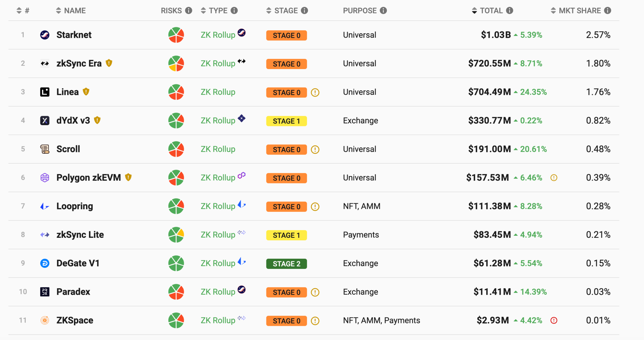
Task: Click the dYdX v3 project logo
Action: tap(45, 121)
